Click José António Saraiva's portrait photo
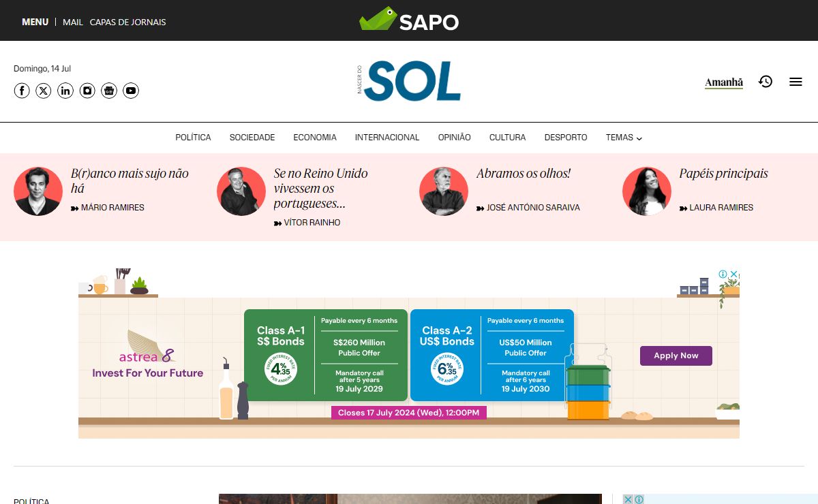818x504 pixels. pyautogui.click(x=444, y=191)
